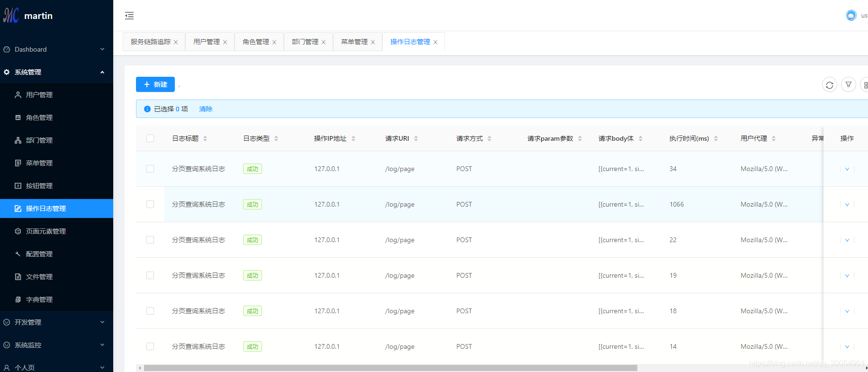Check the row with execution time 22
The width and height of the screenshot is (868, 372).
pos(150,240)
